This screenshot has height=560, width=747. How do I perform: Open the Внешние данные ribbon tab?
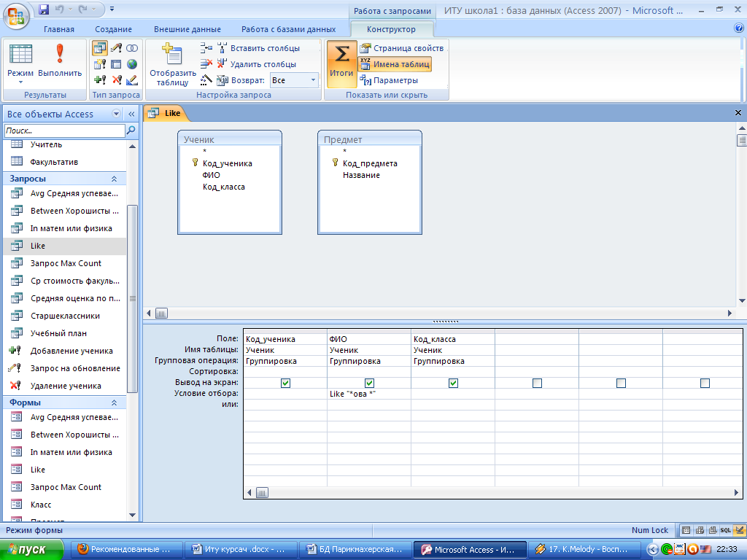pyautogui.click(x=187, y=29)
